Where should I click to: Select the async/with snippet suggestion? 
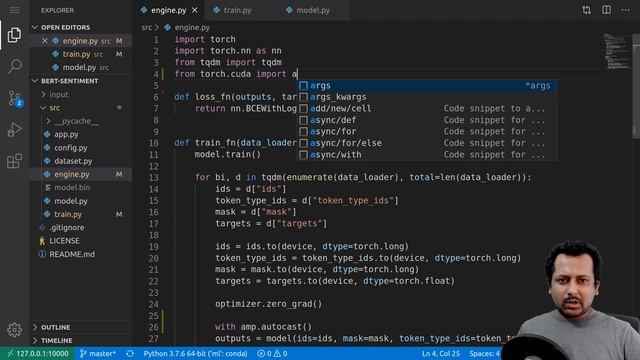click(427, 155)
